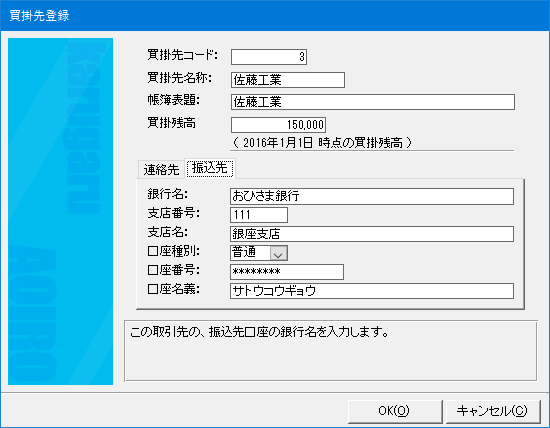The width and height of the screenshot is (550, 428).
Task: Select the 買掛残高 field showing 150,000
Action: pyautogui.click(x=278, y=125)
